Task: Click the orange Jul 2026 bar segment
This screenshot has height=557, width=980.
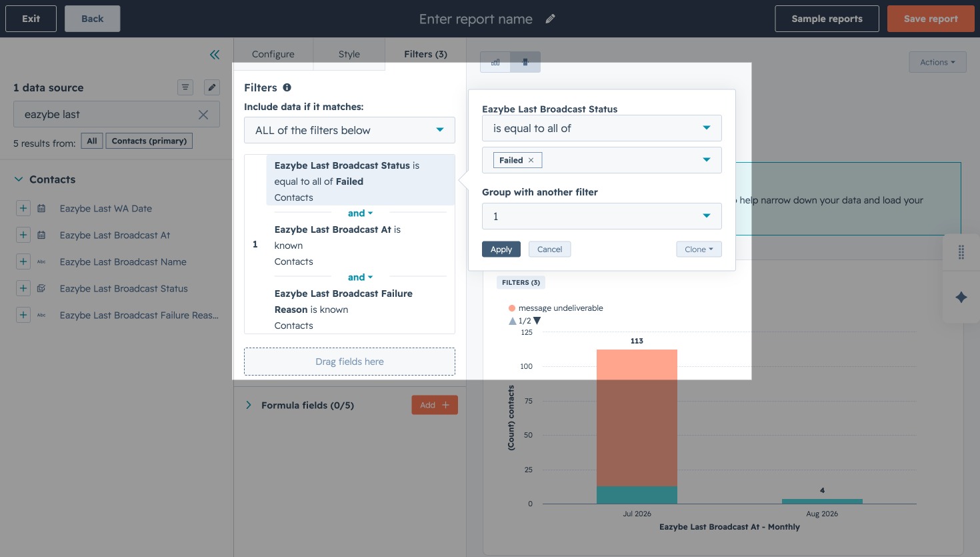Action: pos(637,418)
